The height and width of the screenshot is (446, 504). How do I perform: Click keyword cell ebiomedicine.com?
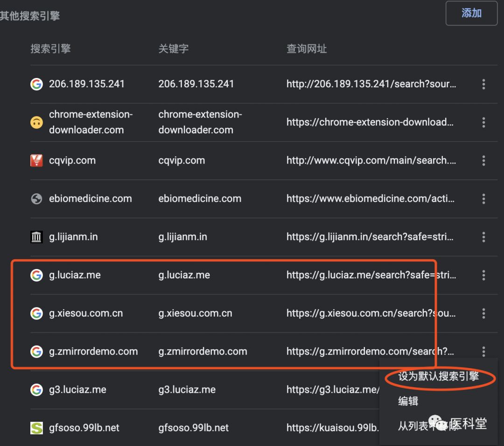200,198
